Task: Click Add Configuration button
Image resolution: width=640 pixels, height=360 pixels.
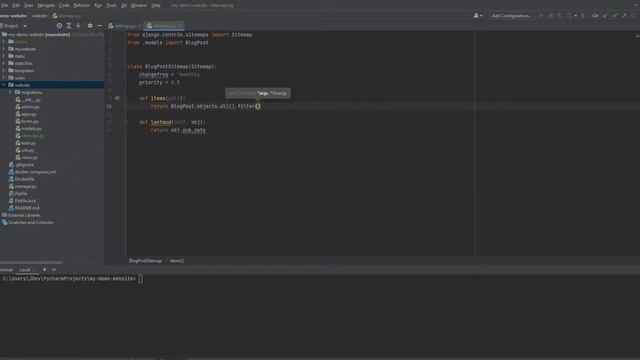Action: coord(511,16)
